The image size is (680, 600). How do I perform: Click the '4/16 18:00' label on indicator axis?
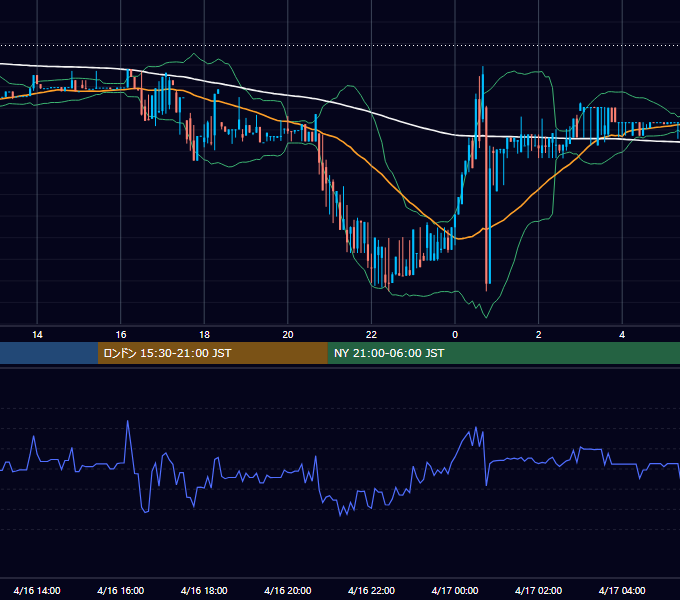[x=204, y=590]
